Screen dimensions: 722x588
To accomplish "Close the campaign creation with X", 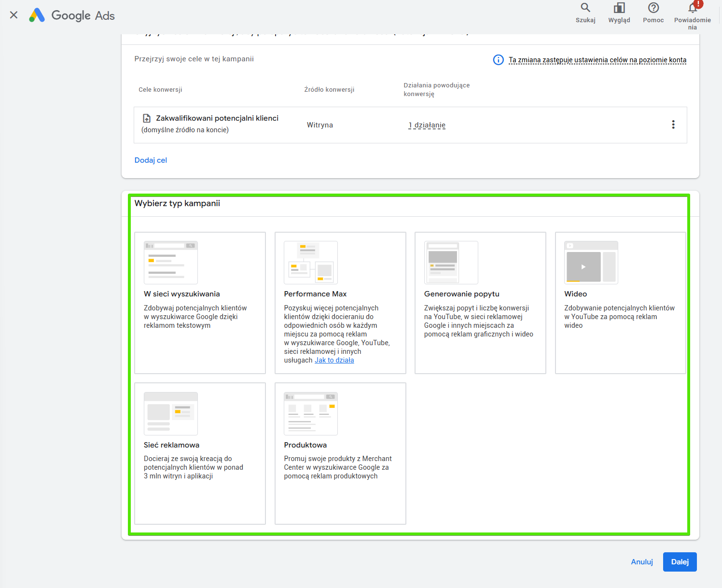I will pyautogui.click(x=14, y=15).
